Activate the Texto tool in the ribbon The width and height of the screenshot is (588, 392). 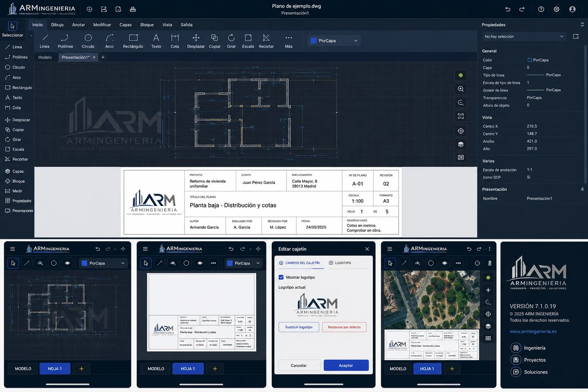tap(156, 41)
